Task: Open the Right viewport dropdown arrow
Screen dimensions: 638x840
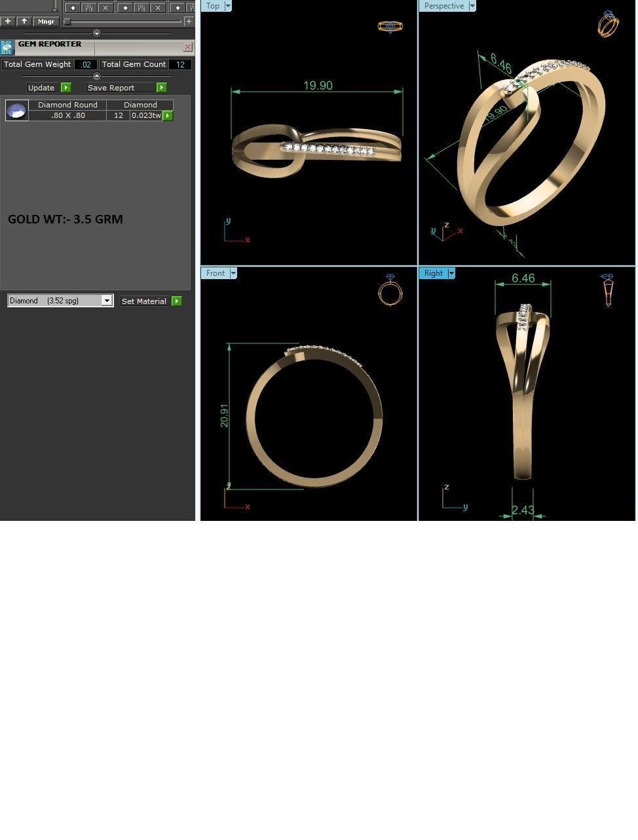Action: coord(451,273)
